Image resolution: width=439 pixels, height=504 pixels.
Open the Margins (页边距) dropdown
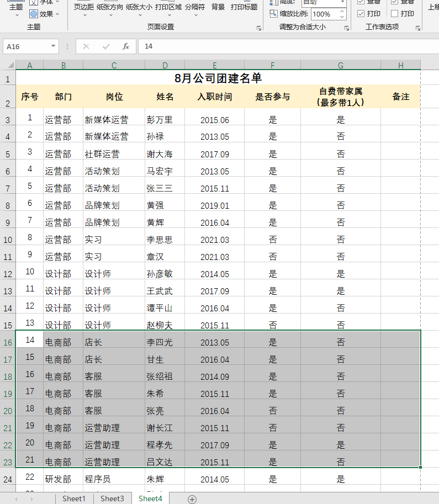[x=84, y=9]
